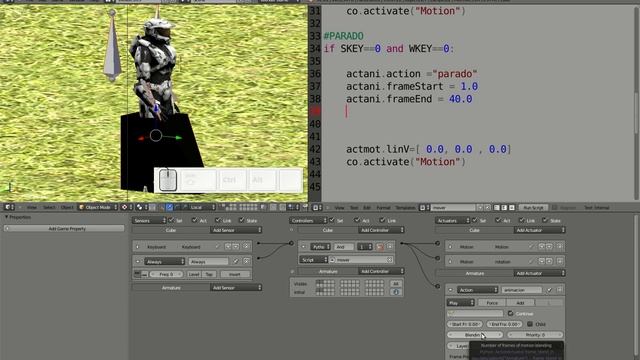Open the Always sensor type dropdown

click(164, 261)
